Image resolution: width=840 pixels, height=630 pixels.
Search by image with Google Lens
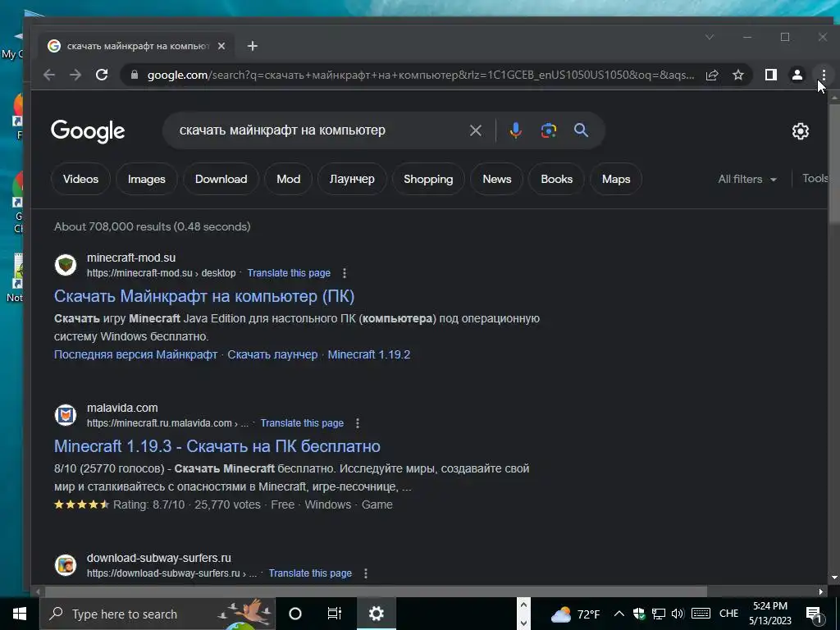549,130
